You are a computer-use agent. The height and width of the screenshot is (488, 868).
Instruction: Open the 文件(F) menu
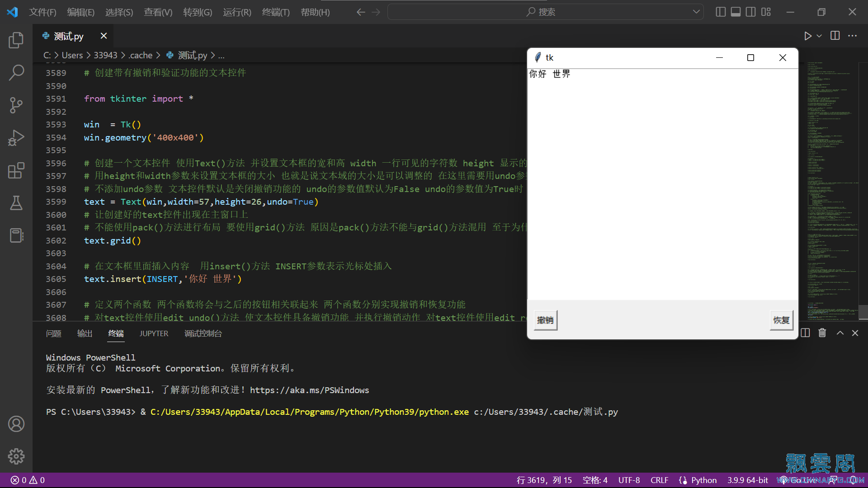click(43, 12)
